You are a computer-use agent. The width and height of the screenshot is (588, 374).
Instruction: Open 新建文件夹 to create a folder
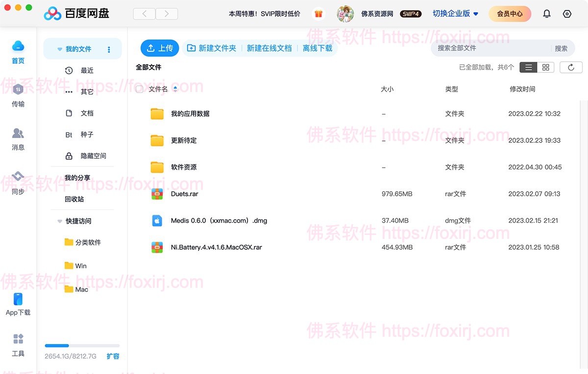(x=212, y=48)
